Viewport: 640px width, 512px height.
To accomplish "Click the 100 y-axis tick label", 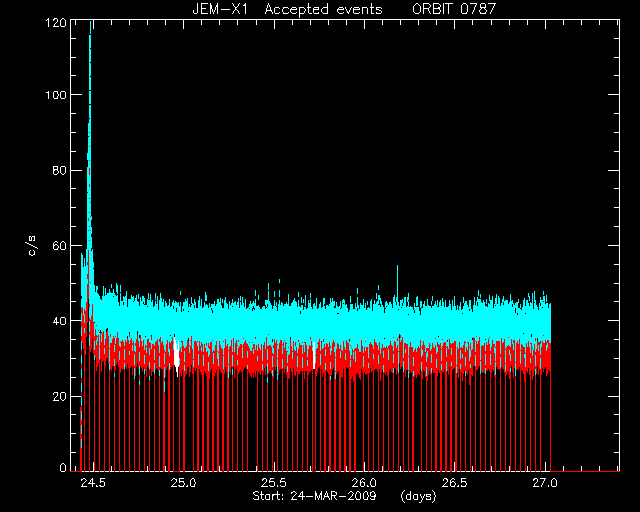I will coord(56,95).
